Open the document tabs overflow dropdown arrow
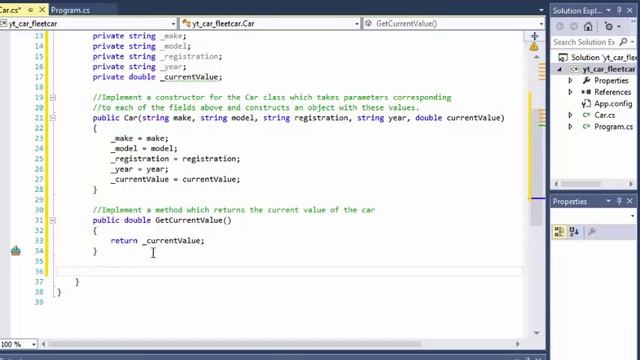 541,10
